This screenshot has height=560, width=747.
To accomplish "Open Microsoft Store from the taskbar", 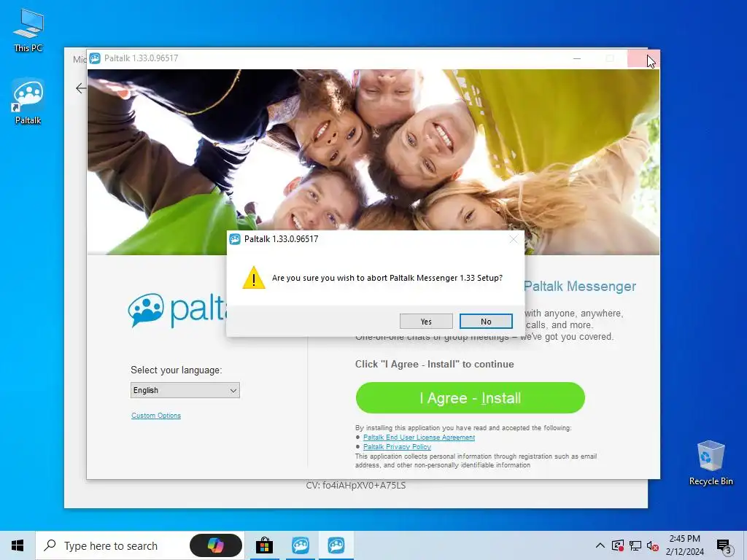I will (264, 545).
